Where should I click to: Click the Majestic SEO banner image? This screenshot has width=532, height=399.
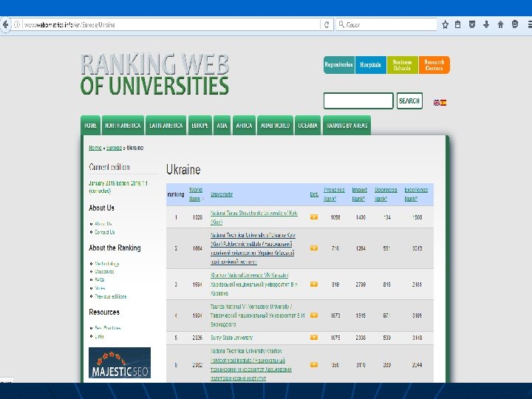[x=120, y=363]
